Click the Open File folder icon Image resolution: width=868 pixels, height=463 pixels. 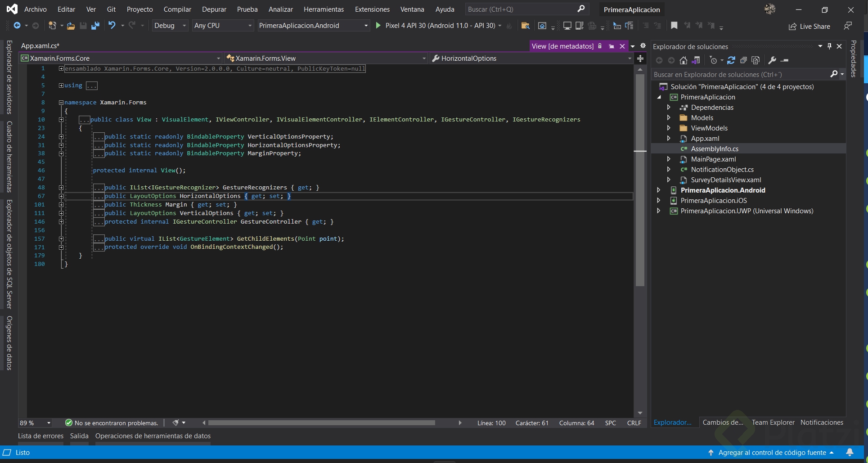click(71, 26)
